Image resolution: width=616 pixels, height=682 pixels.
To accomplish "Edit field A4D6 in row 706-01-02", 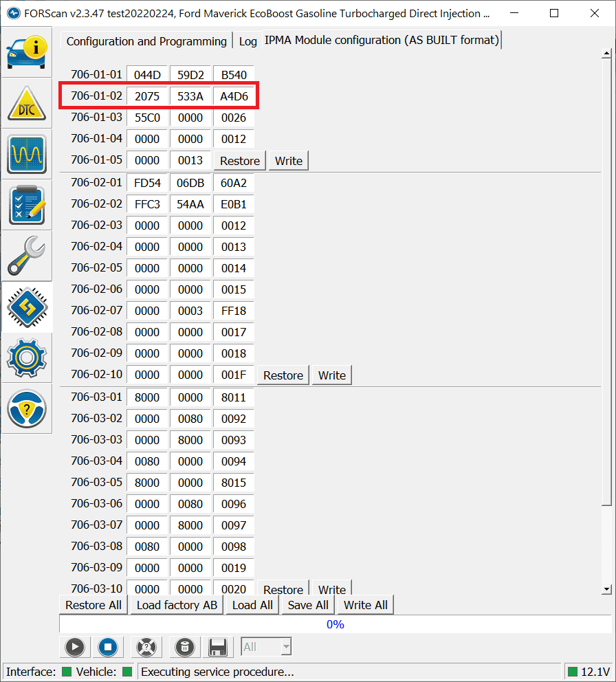I will click(234, 96).
